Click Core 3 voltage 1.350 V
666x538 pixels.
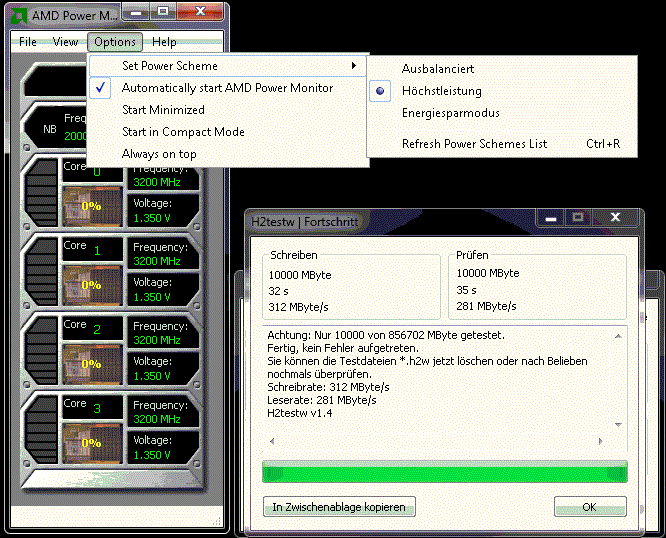tap(152, 455)
